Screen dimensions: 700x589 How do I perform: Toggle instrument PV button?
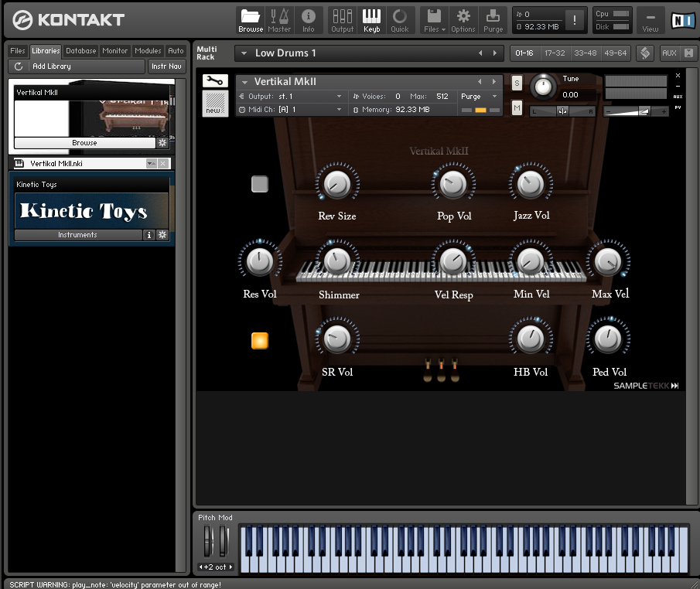click(x=678, y=107)
